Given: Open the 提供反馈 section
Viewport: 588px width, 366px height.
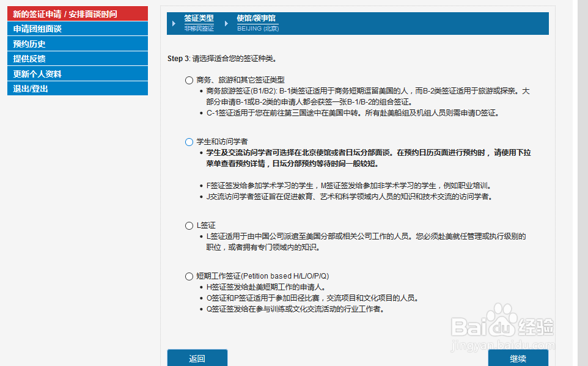Looking at the screenshot, I should tap(78, 59).
